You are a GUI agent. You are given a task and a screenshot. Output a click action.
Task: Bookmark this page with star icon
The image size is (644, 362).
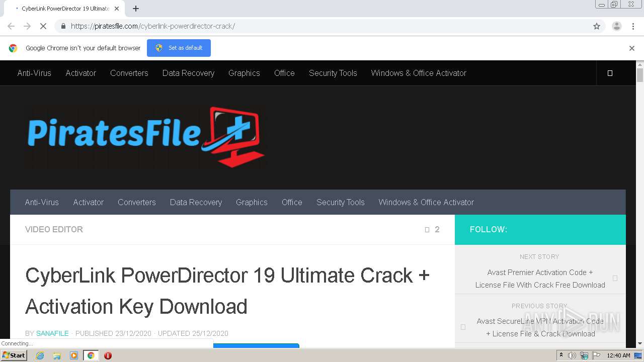click(597, 26)
